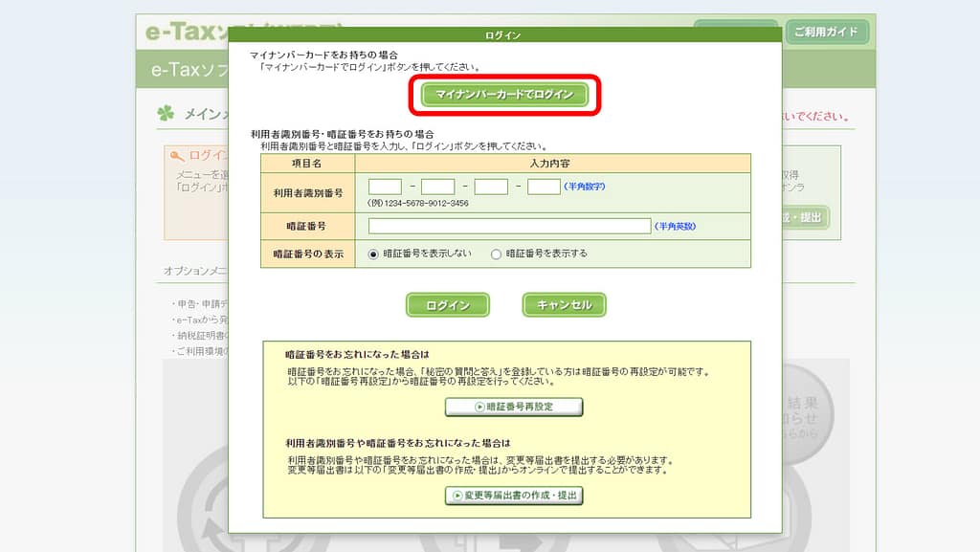Click the key icon in background login panel
Viewport: 980px width, 552px height.
177,156
